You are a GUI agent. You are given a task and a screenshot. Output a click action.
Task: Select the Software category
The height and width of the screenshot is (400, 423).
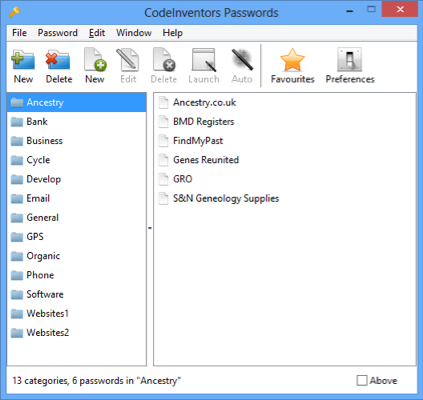(x=76, y=294)
